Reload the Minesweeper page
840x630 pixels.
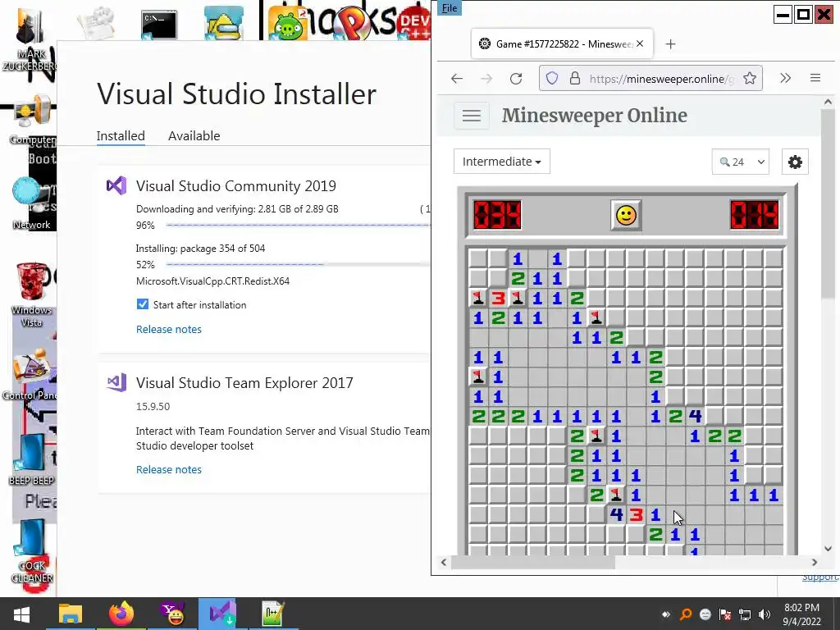point(516,79)
